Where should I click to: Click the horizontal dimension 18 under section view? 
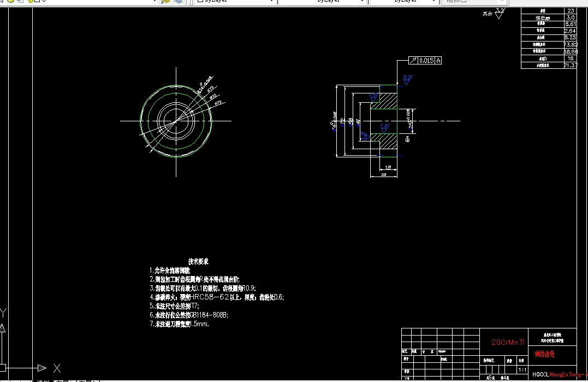388,167
